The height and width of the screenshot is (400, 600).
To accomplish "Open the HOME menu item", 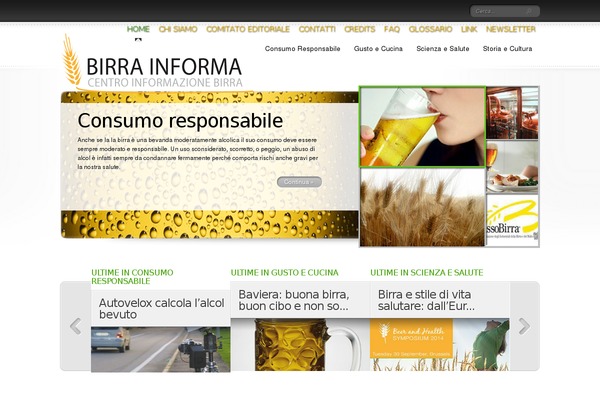I will [138, 29].
